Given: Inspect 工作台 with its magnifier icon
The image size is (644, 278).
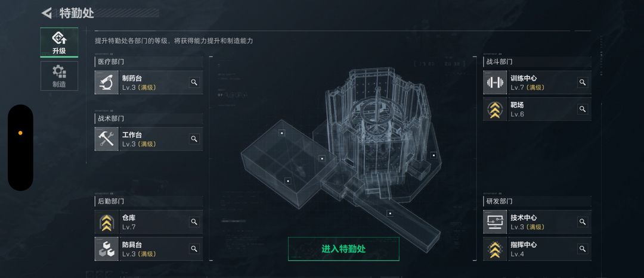Looking at the screenshot, I should pos(194,139).
